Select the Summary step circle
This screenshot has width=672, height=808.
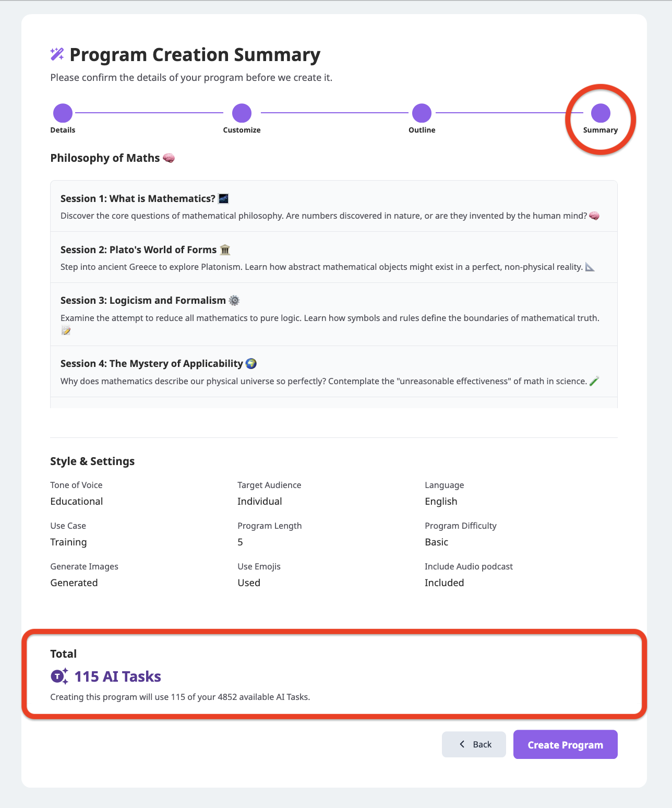(601, 113)
